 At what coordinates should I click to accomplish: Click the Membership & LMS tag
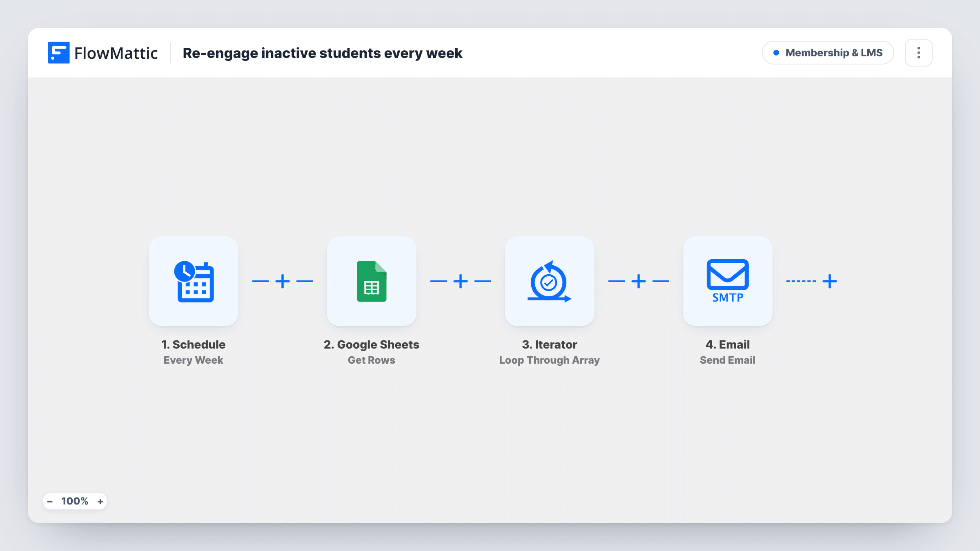pyautogui.click(x=828, y=53)
